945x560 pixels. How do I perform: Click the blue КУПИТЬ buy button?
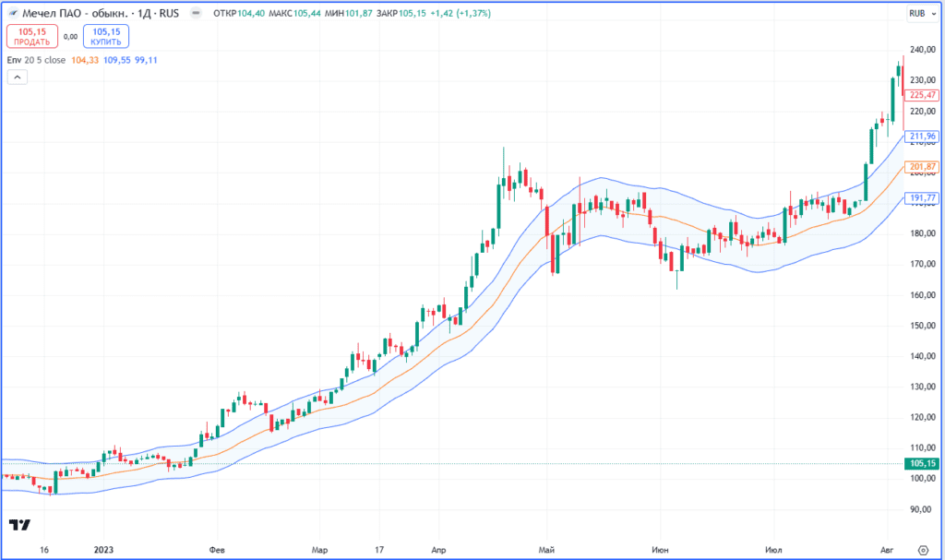pyautogui.click(x=106, y=36)
